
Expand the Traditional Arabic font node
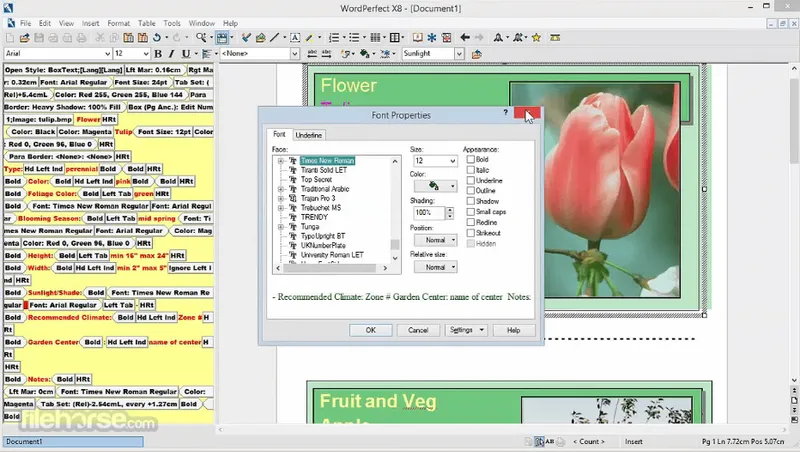281,189
